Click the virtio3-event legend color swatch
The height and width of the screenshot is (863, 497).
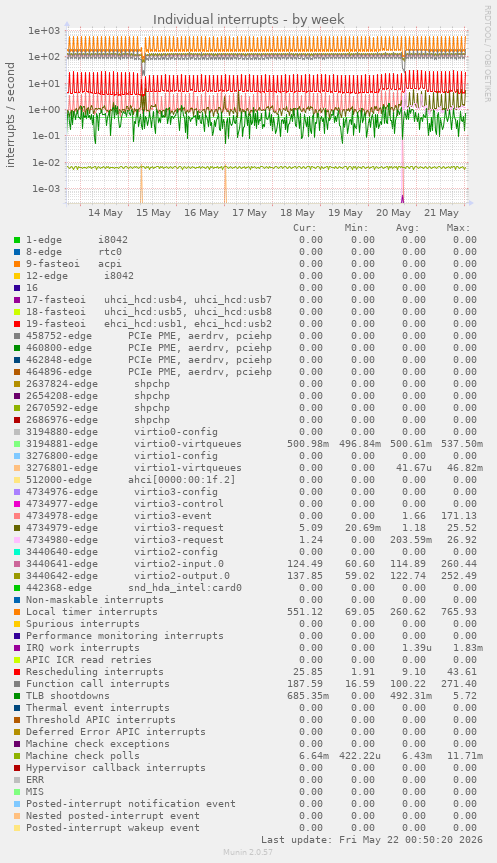(17, 516)
